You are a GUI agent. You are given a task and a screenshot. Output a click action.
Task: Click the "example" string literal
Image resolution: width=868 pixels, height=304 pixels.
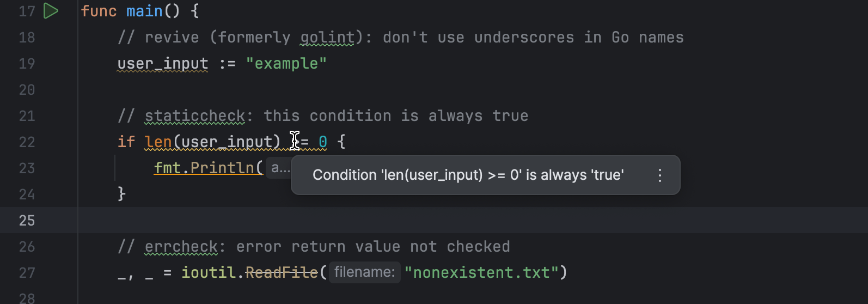pyautogui.click(x=286, y=63)
